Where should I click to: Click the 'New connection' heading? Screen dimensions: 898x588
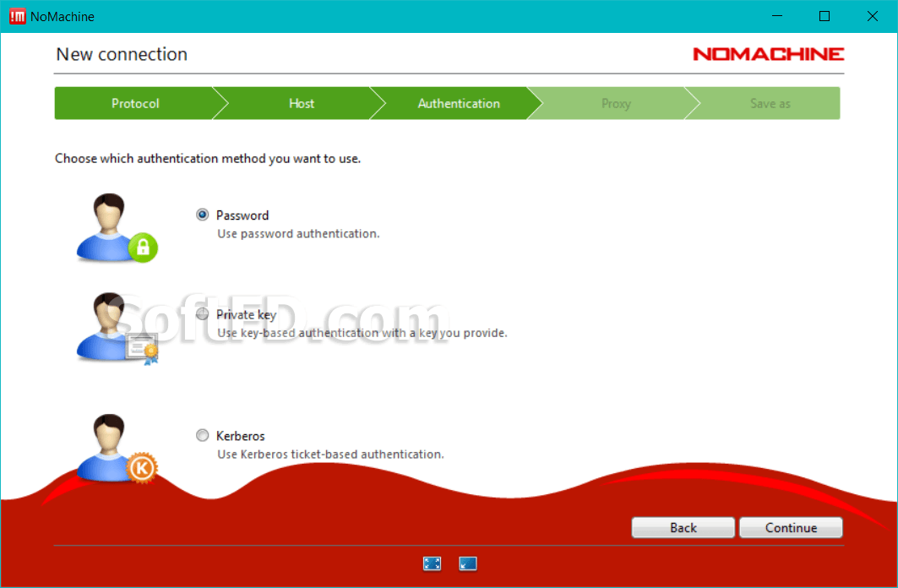(x=122, y=54)
